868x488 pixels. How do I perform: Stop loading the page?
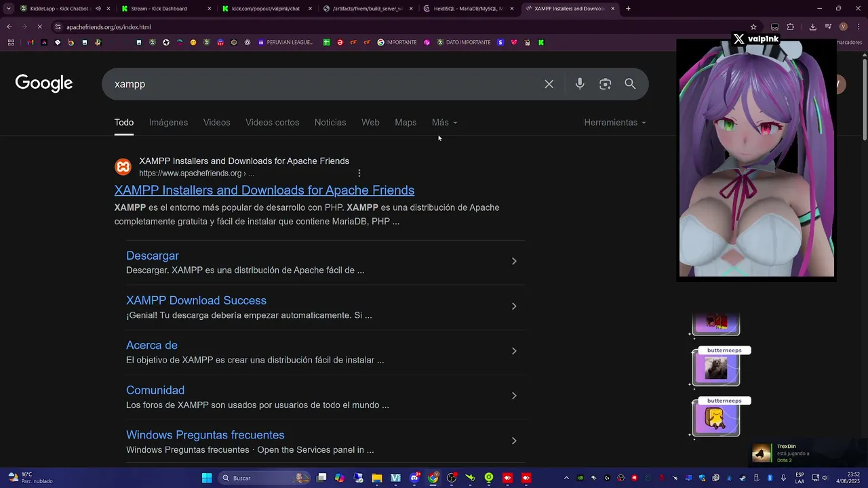click(x=39, y=27)
